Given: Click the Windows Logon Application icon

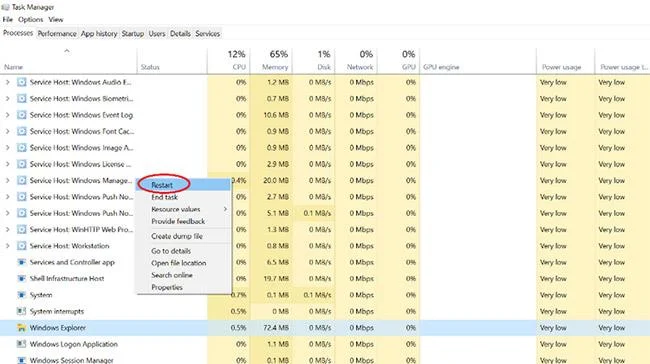Looking at the screenshot, I should tap(22, 344).
